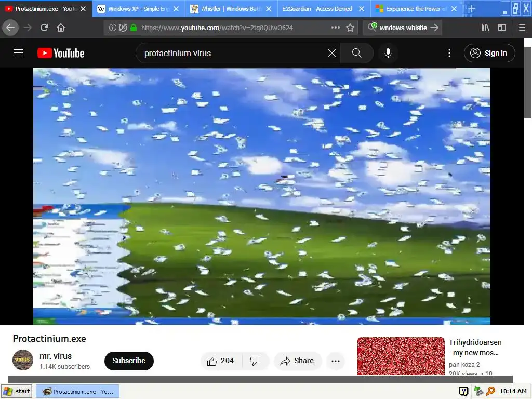532x399 pixels.
Task: Open the mr. virus channel name link
Action: (x=56, y=356)
